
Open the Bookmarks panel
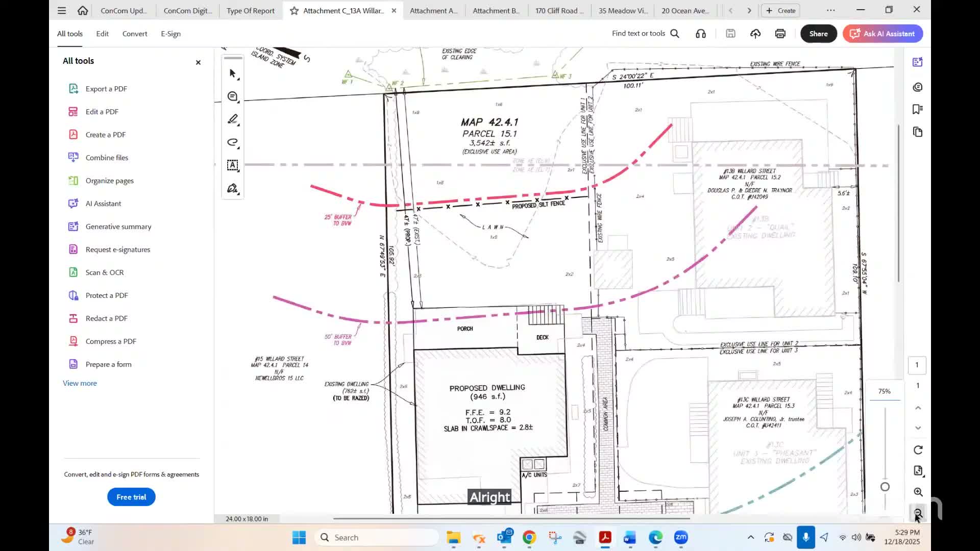pos(917,109)
